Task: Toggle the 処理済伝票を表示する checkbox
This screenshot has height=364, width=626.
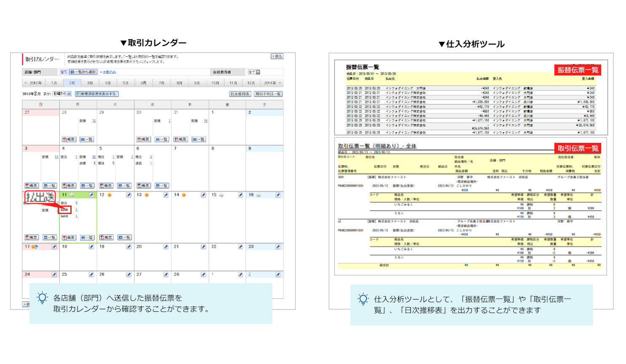Action: [x=78, y=94]
